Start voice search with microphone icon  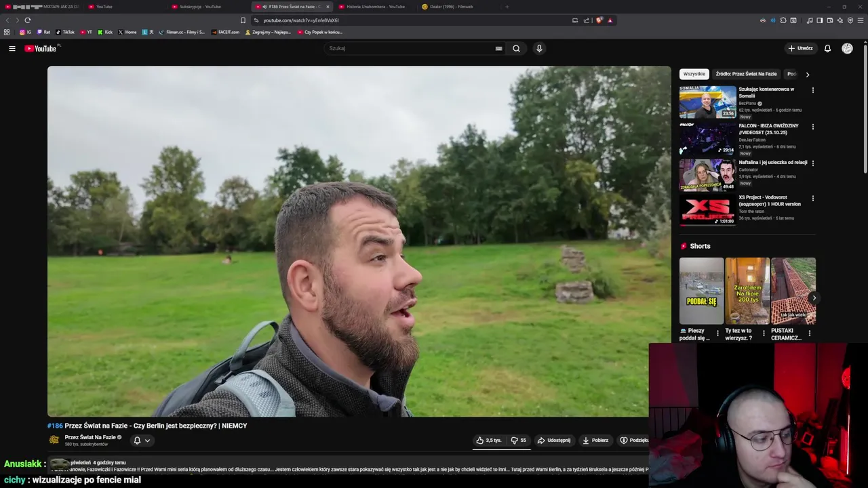(x=539, y=48)
